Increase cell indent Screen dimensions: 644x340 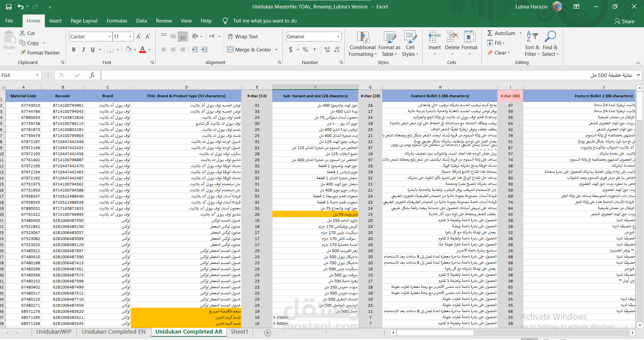click(x=205, y=49)
